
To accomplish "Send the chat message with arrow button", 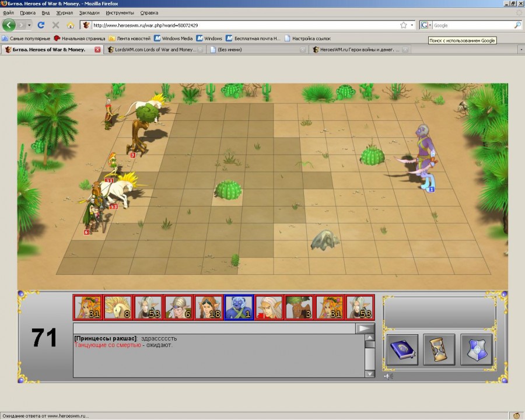I will [x=365, y=328].
